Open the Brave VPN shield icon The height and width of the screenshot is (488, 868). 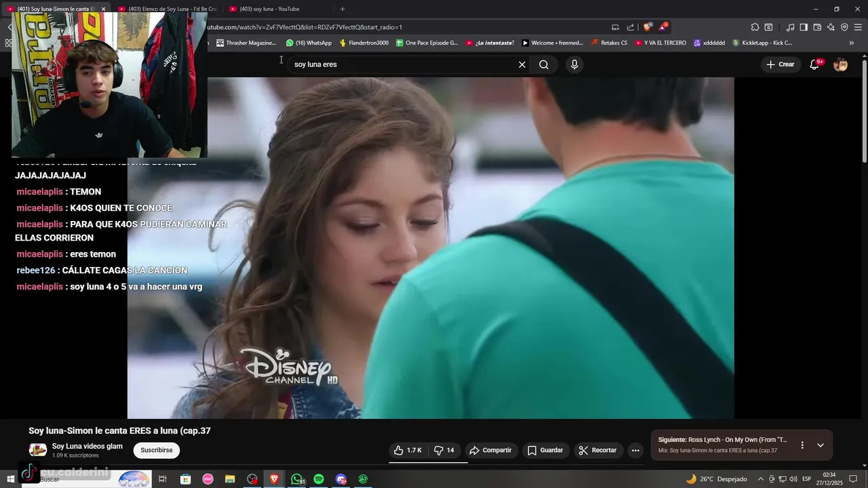point(844,27)
